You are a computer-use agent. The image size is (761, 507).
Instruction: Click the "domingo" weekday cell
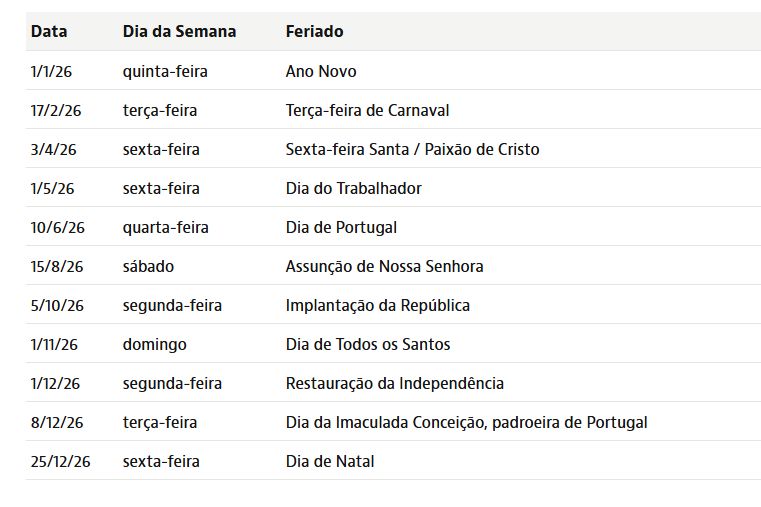tap(154, 344)
